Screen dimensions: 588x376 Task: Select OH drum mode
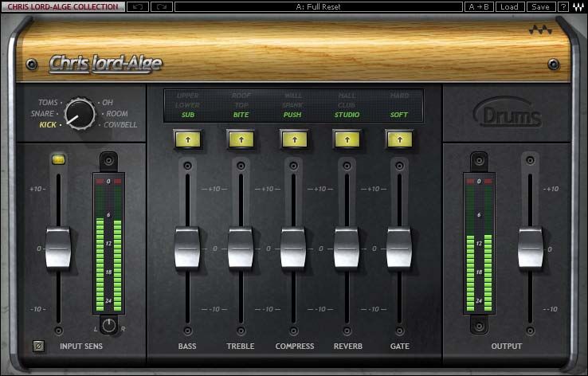[108, 102]
